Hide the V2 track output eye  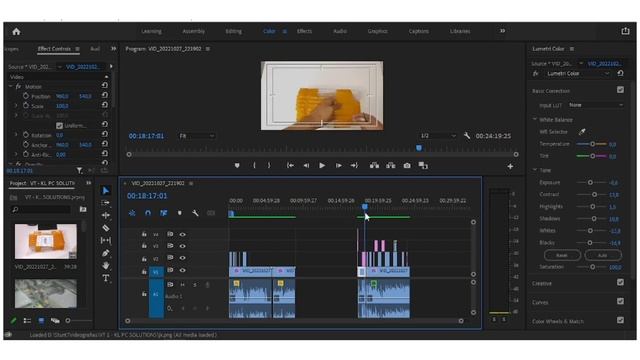coord(182,258)
